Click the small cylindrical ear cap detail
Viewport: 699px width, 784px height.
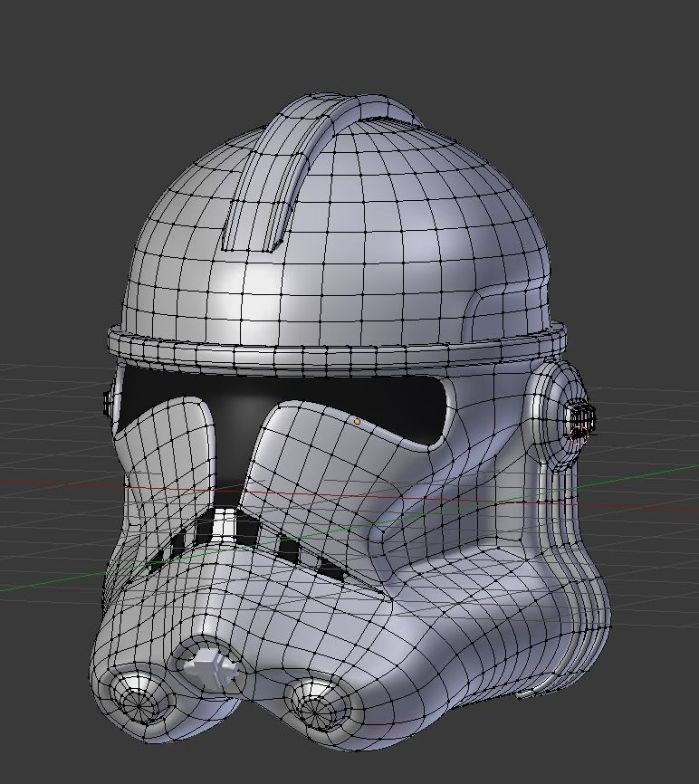click(580, 418)
